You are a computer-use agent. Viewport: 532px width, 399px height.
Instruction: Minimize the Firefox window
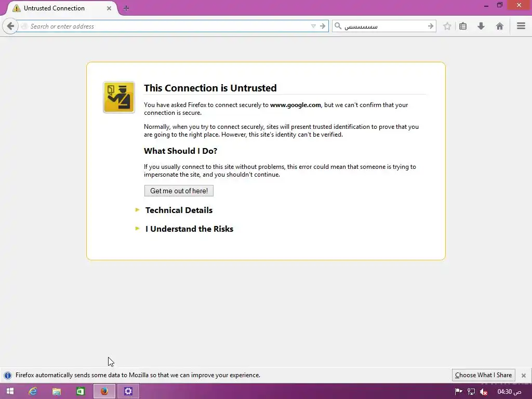(486, 5)
